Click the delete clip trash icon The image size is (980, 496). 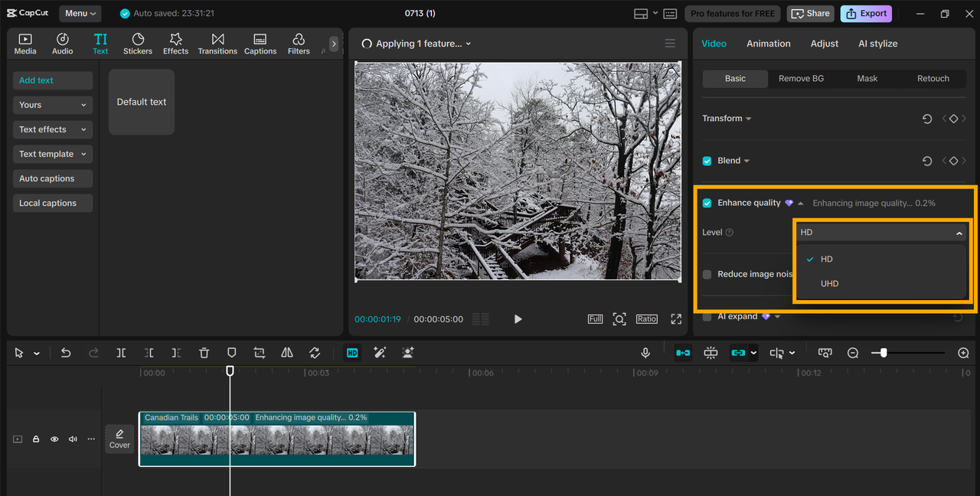coord(204,353)
